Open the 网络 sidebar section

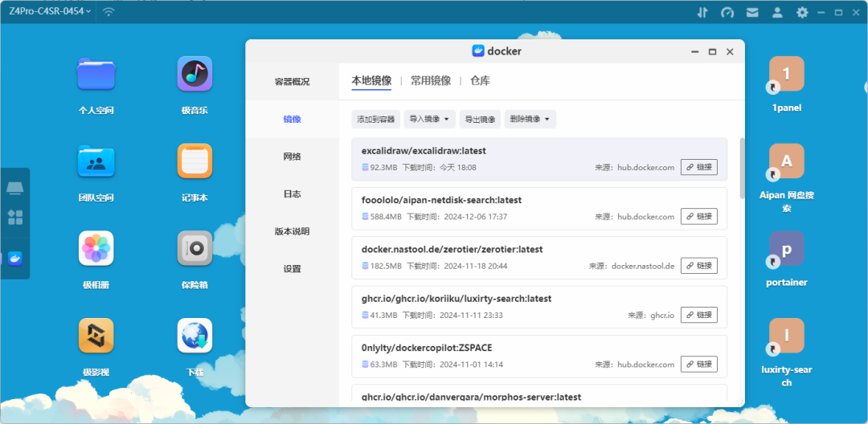(x=293, y=157)
